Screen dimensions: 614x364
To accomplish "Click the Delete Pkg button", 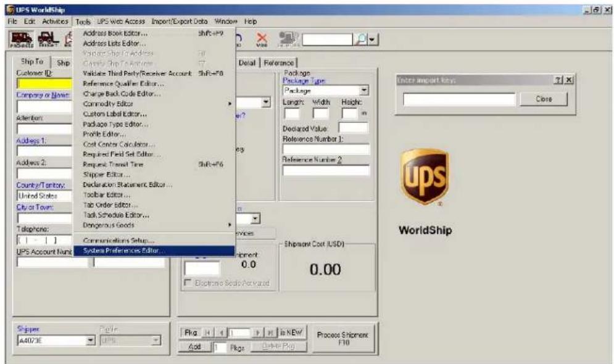I will tap(278, 346).
